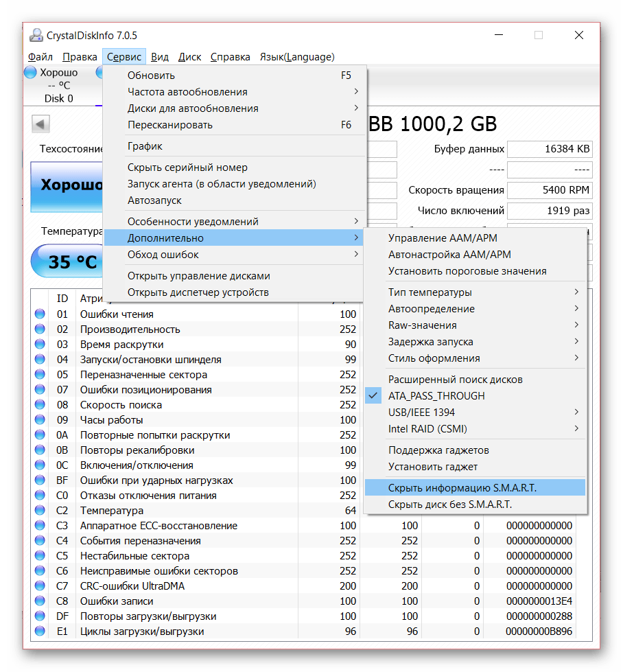Click the Disk 0 health orb labeled Хорошо
The image size is (623, 672).
31,73
